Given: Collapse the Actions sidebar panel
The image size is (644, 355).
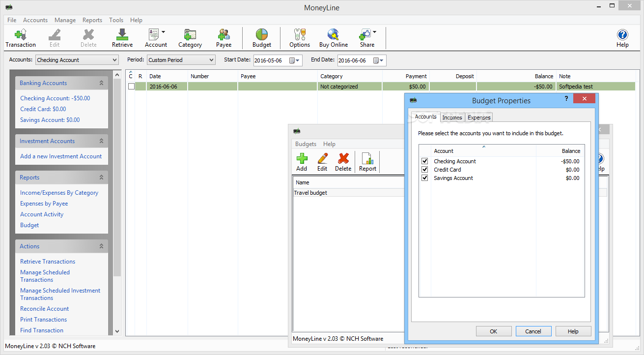Looking at the screenshot, I should click(x=101, y=246).
